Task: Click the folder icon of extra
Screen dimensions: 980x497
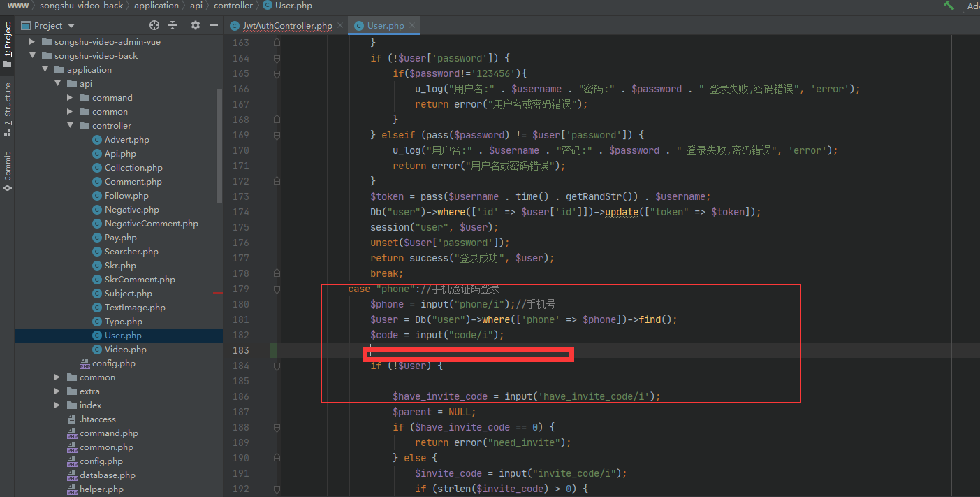Action: (73, 391)
